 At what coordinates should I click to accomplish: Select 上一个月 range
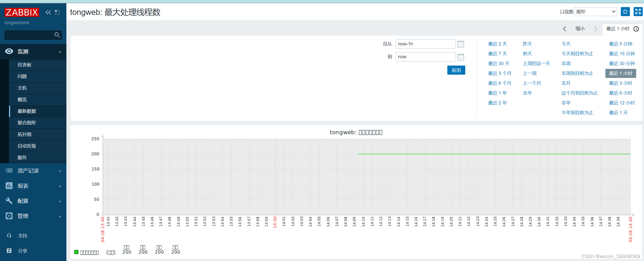coord(532,83)
